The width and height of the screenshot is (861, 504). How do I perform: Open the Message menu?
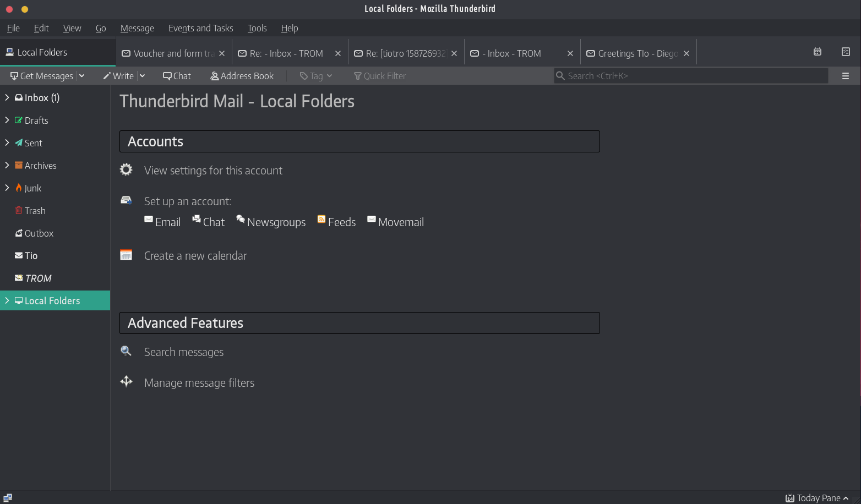coord(137,28)
